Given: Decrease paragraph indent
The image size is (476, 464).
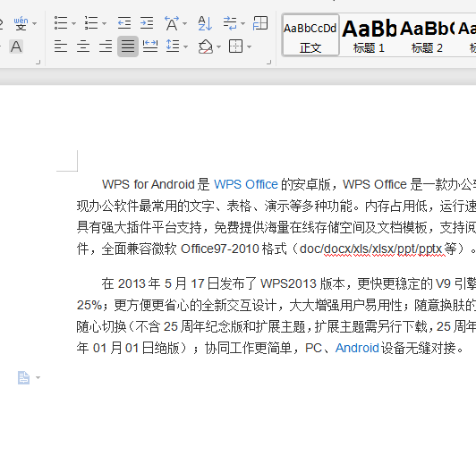Looking at the screenshot, I should (x=124, y=23).
